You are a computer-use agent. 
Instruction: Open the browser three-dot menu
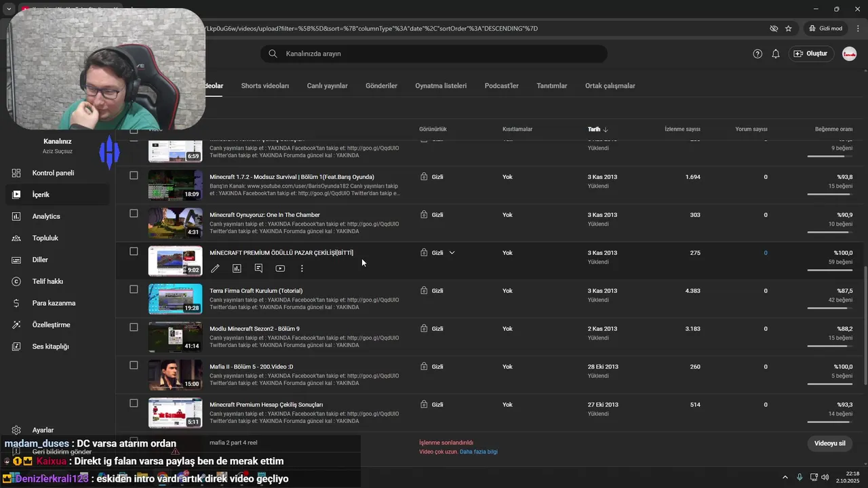tap(858, 28)
